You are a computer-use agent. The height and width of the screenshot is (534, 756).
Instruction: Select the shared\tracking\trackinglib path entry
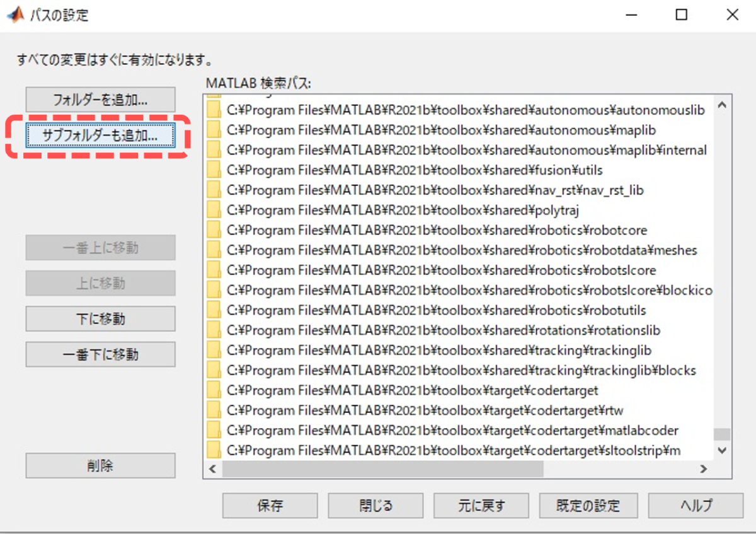click(x=438, y=351)
